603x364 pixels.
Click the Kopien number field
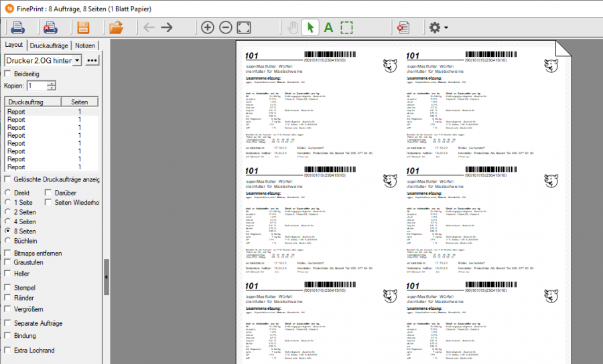(37, 86)
